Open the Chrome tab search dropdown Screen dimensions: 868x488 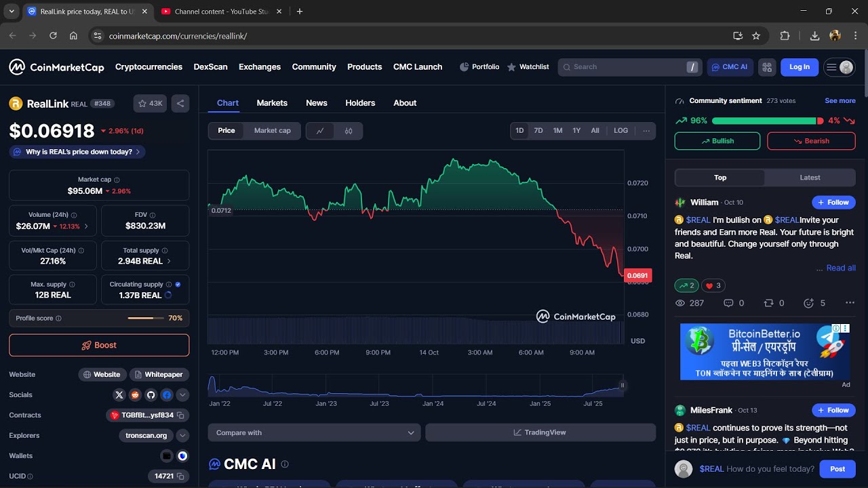[x=12, y=12]
